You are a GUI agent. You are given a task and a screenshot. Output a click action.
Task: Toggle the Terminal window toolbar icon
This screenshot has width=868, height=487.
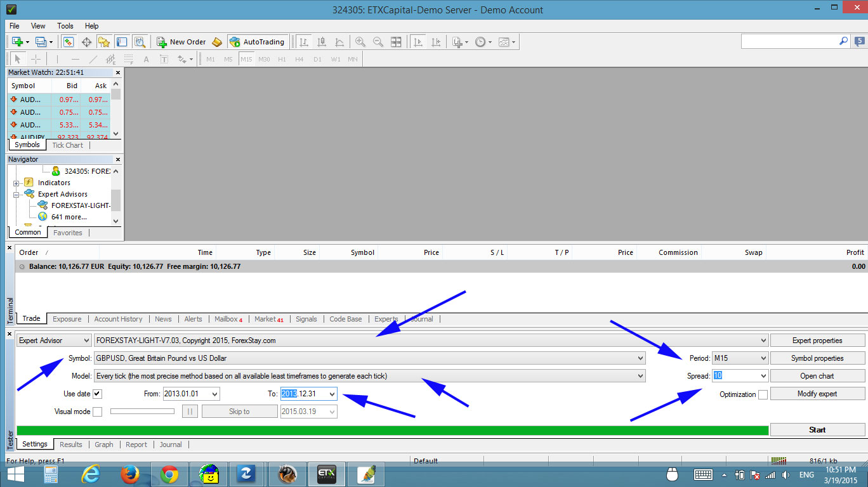tap(122, 42)
